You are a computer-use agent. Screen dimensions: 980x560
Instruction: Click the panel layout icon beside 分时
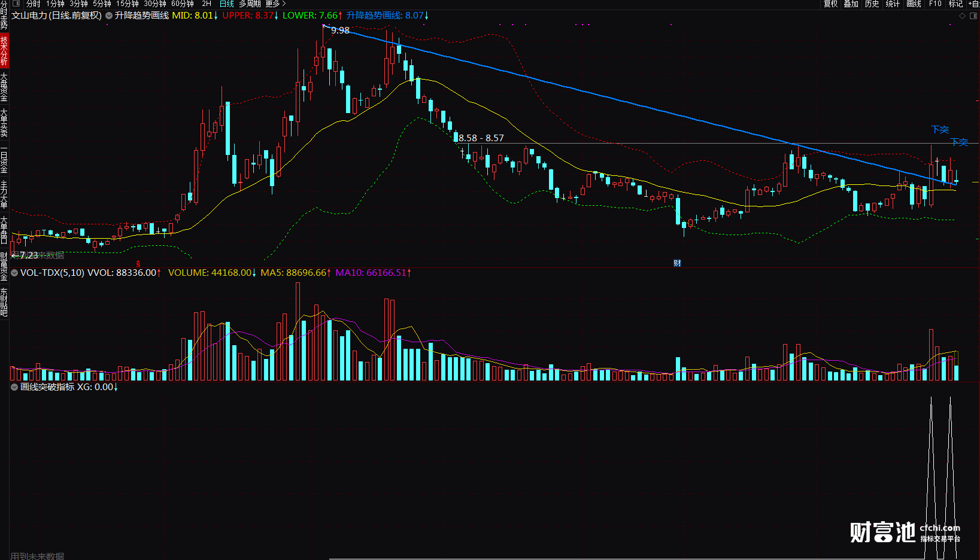17,4
